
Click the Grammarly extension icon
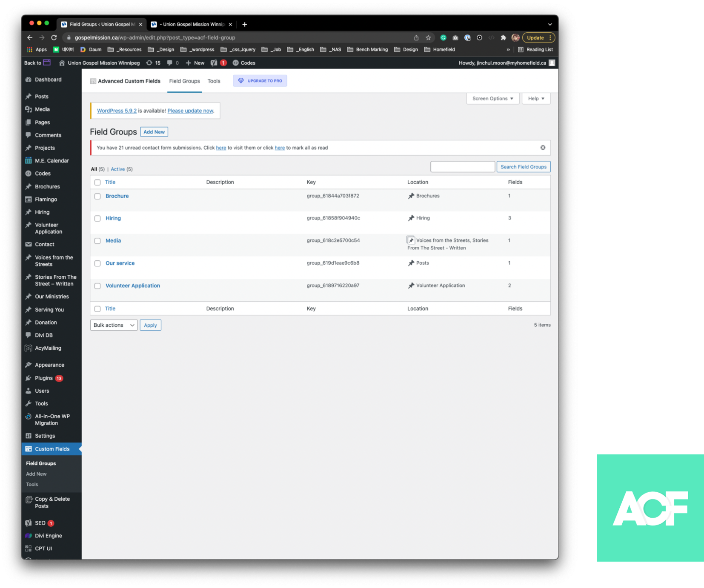pos(443,37)
